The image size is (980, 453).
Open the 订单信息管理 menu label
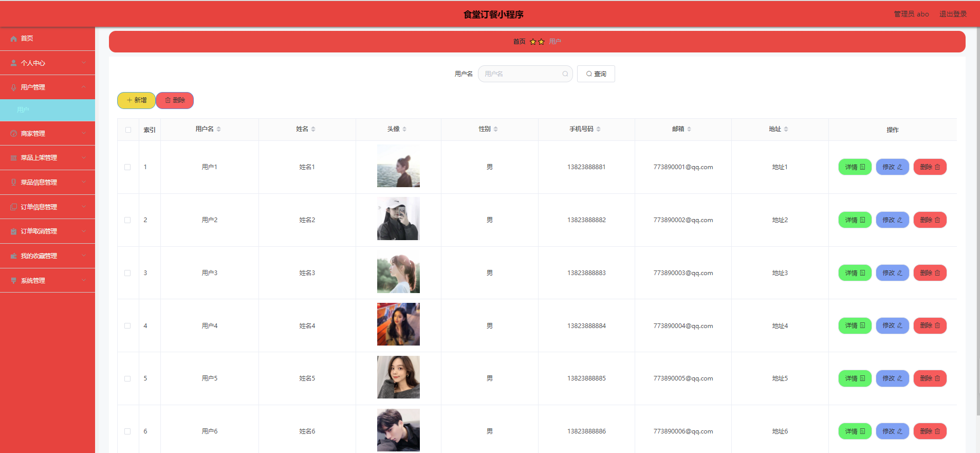click(x=39, y=207)
